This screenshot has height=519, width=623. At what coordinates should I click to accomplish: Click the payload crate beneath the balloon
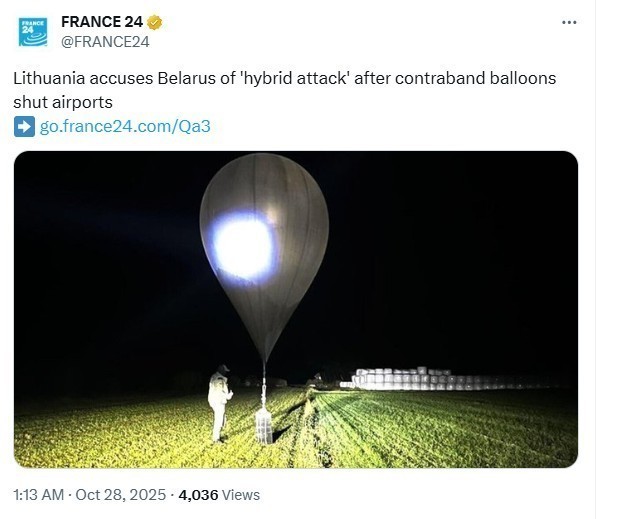[264, 424]
